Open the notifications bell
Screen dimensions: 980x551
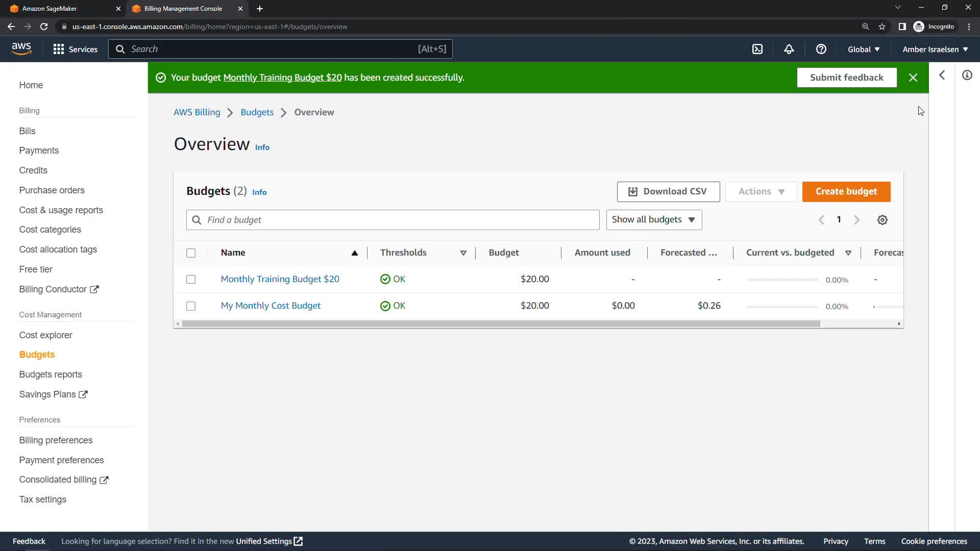pyautogui.click(x=789, y=49)
